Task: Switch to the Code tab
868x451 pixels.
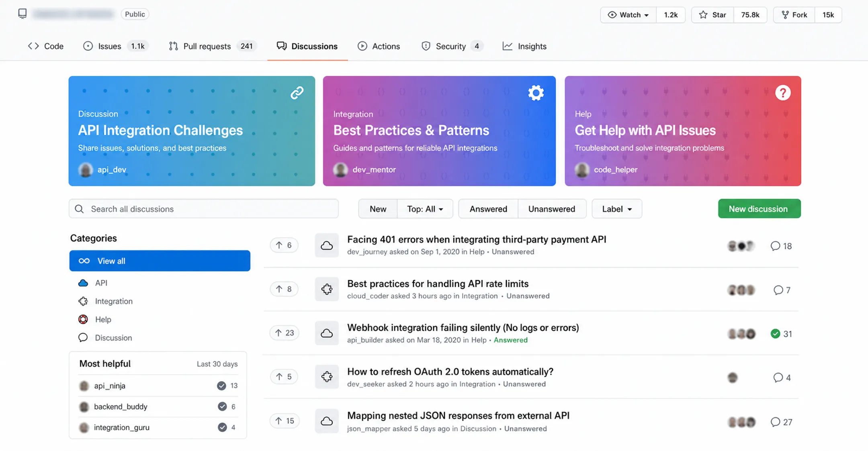Action: click(46, 46)
